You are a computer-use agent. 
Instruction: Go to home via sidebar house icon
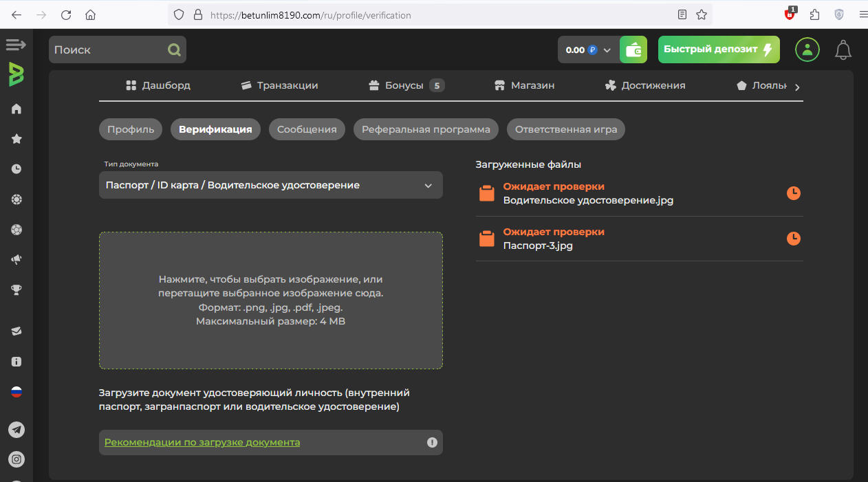pos(17,109)
